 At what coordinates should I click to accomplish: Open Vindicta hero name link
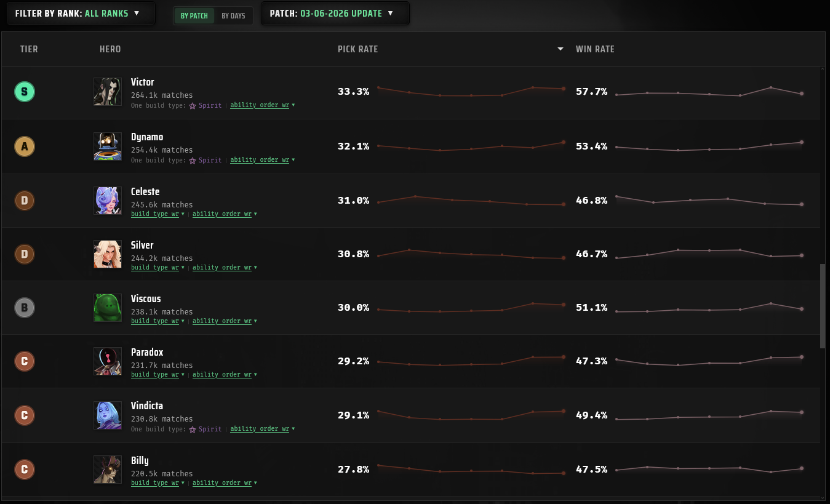(x=147, y=406)
